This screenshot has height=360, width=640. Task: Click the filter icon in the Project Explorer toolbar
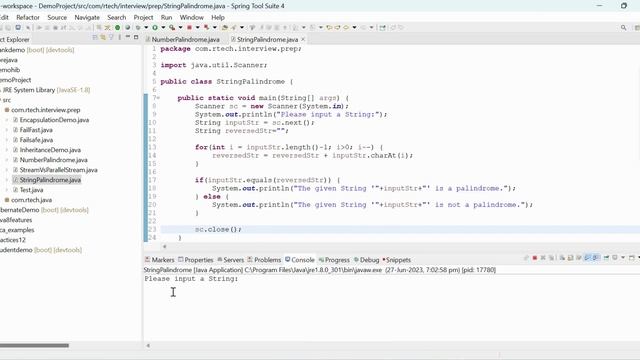tap(111, 38)
